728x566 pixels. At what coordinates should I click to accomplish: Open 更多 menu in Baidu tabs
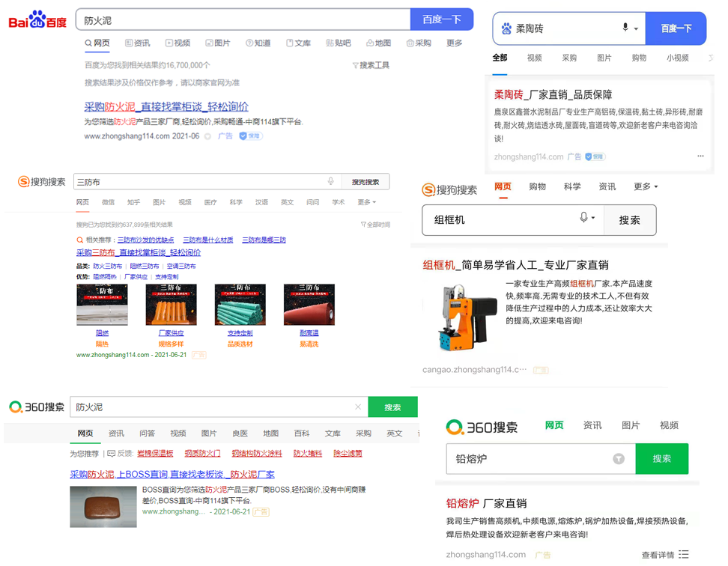coord(454,43)
